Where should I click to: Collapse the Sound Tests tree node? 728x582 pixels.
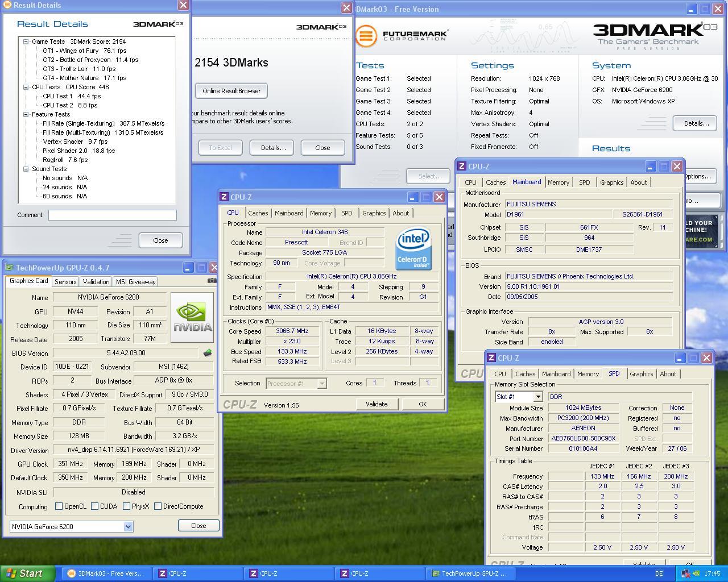(x=26, y=169)
